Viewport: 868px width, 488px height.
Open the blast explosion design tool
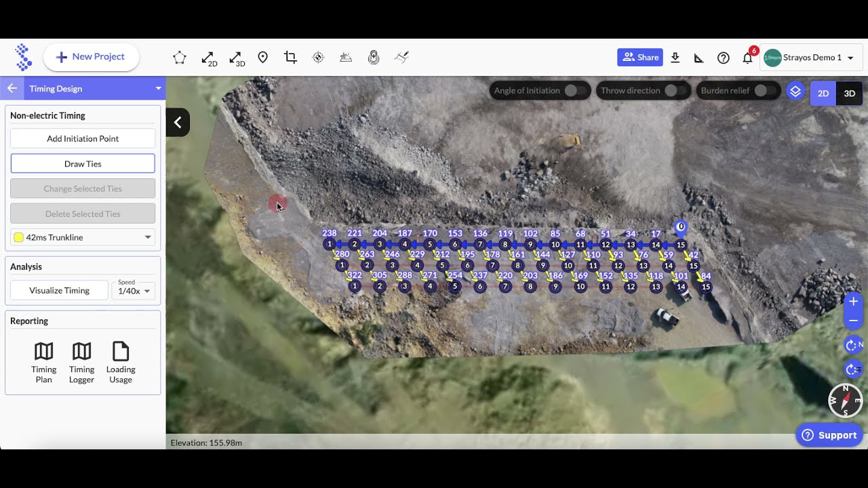(346, 58)
